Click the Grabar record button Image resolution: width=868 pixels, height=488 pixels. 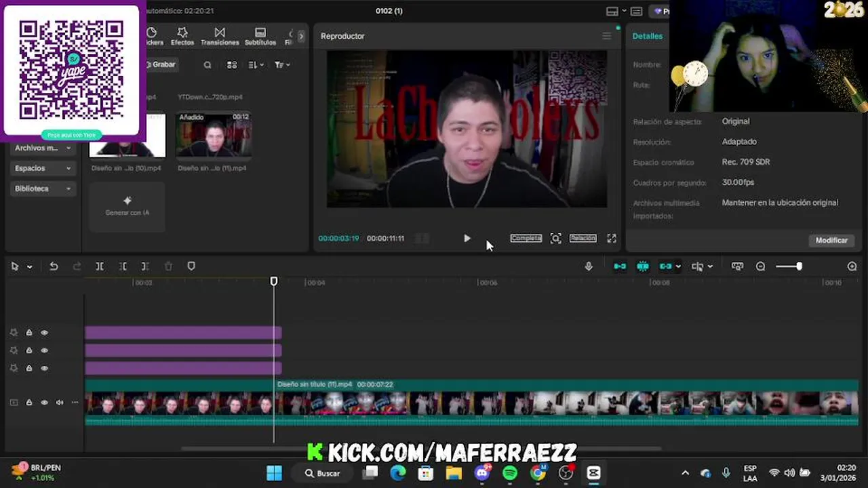161,64
